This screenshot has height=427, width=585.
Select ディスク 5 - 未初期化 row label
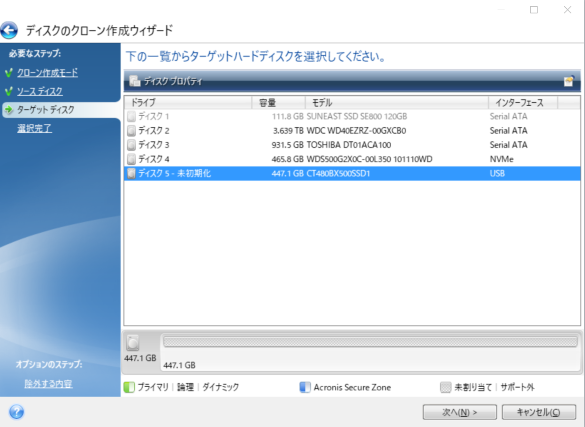coord(175,173)
